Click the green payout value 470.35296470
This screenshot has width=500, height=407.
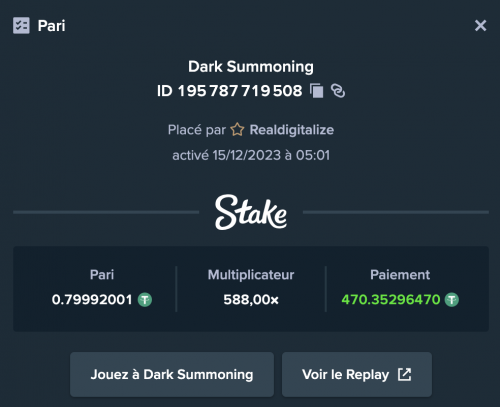(x=391, y=300)
